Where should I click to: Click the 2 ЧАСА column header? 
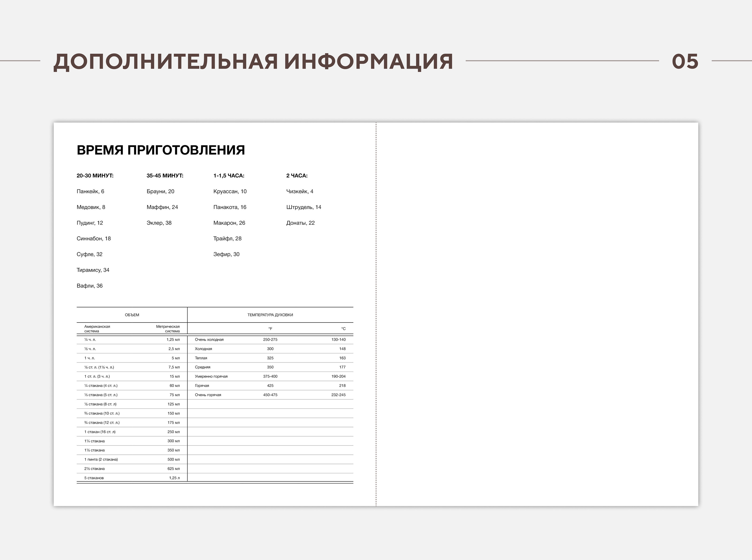pos(297,176)
